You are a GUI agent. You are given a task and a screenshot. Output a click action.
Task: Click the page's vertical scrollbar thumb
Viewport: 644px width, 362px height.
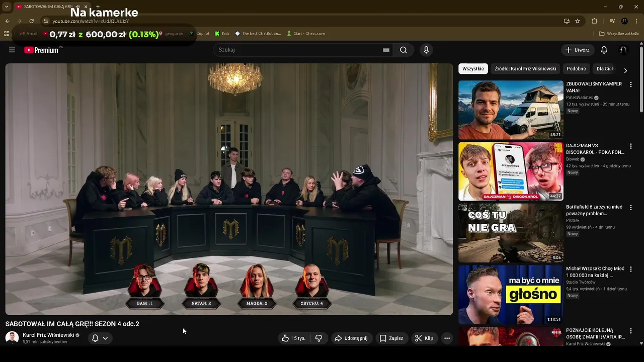641,79
